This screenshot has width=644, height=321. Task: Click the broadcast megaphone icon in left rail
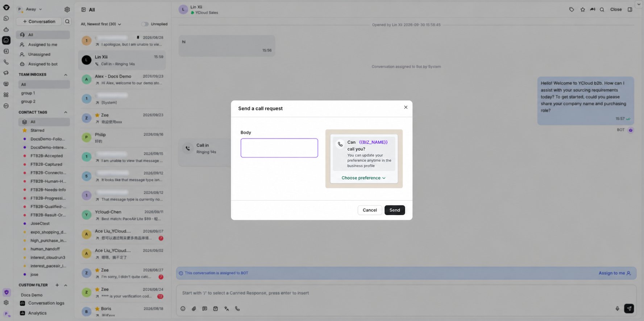tap(6, 73)
